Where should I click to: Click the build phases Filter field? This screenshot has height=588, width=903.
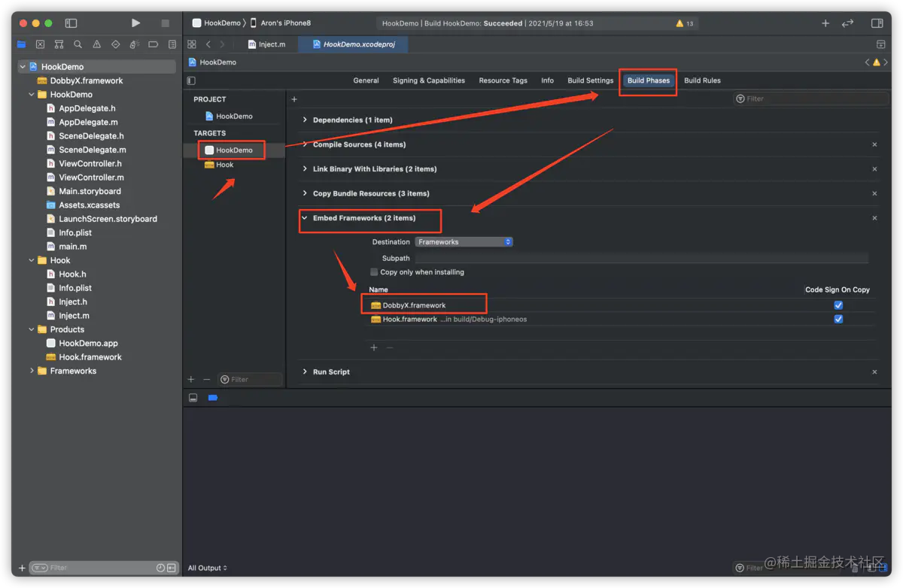click(x=806, y=99)
